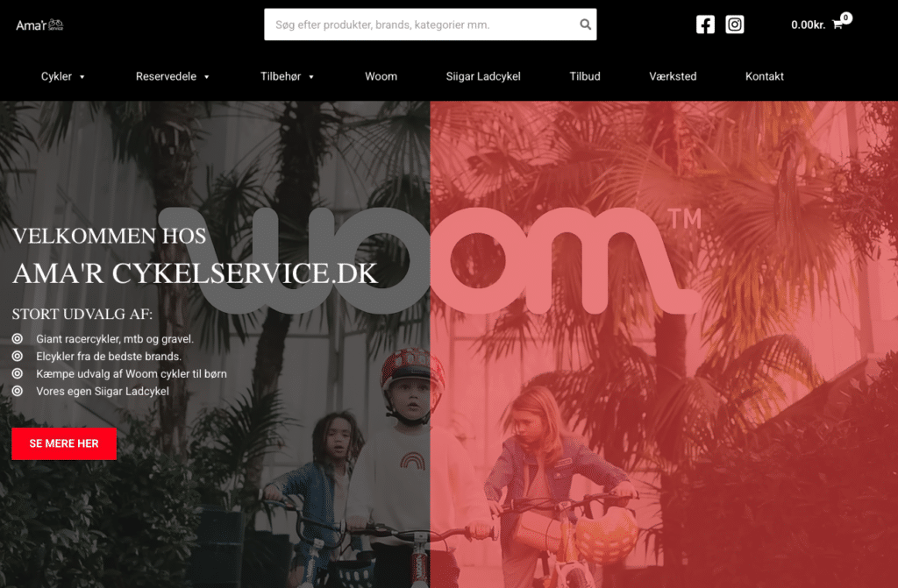Select the Kontakt menu link
Viewport: 898px width, 588px height.
point(764,76)
